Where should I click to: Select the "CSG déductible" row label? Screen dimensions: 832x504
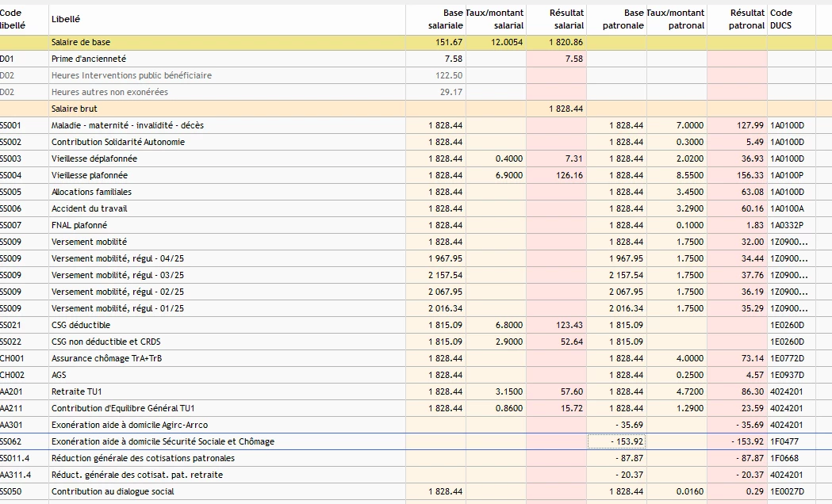point(81,325)
